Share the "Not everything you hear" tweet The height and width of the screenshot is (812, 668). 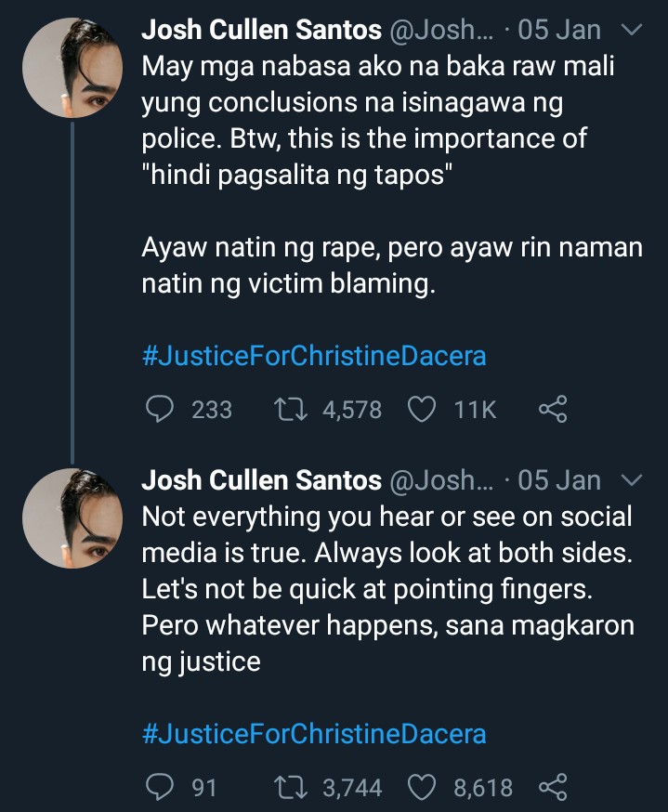552,789
